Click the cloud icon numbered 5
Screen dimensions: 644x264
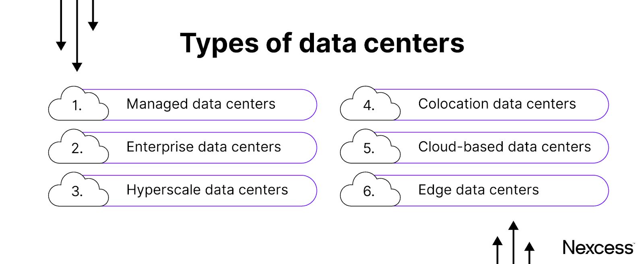370,146
